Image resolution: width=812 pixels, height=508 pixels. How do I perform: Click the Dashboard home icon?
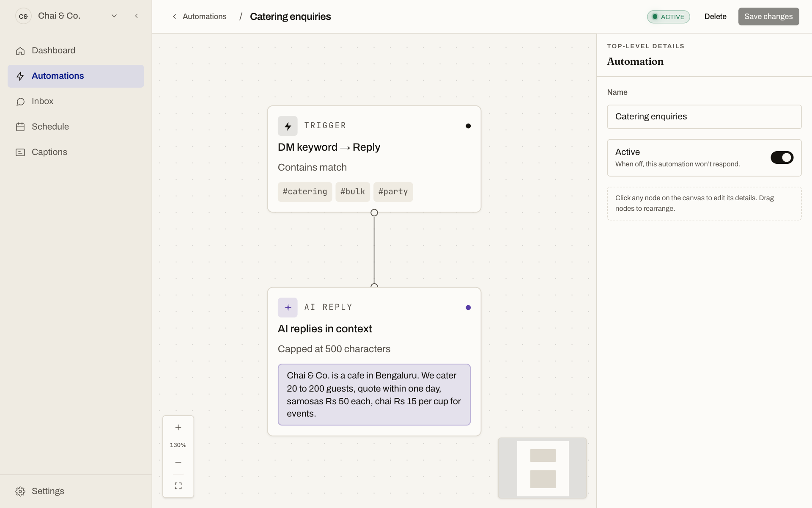pos(20,51)
